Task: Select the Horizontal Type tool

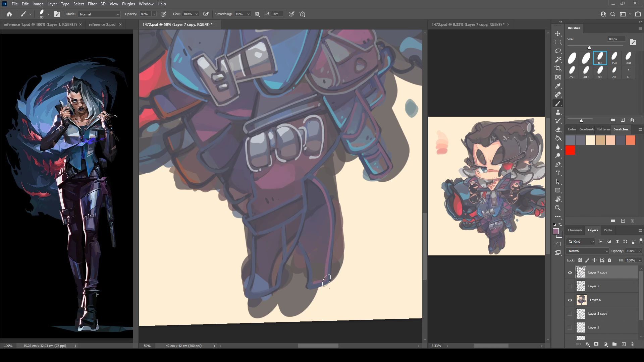Action: click(x=558, y=173)
